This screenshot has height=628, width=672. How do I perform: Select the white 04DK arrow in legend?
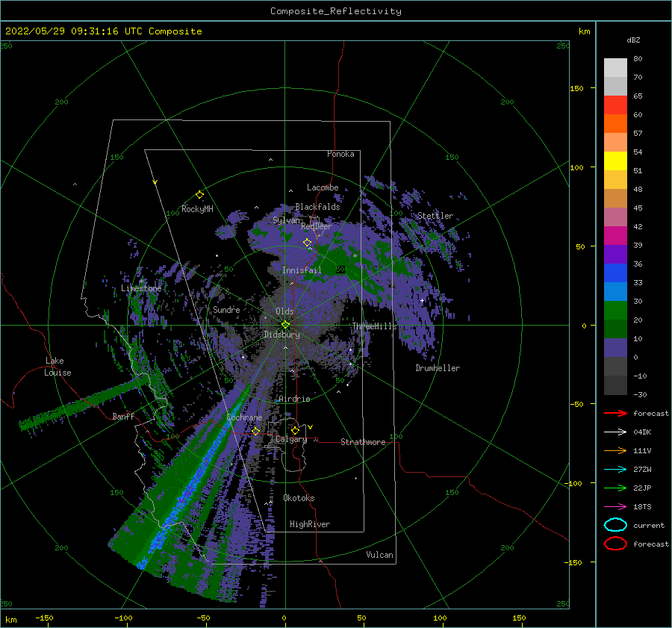coord(615,432)
